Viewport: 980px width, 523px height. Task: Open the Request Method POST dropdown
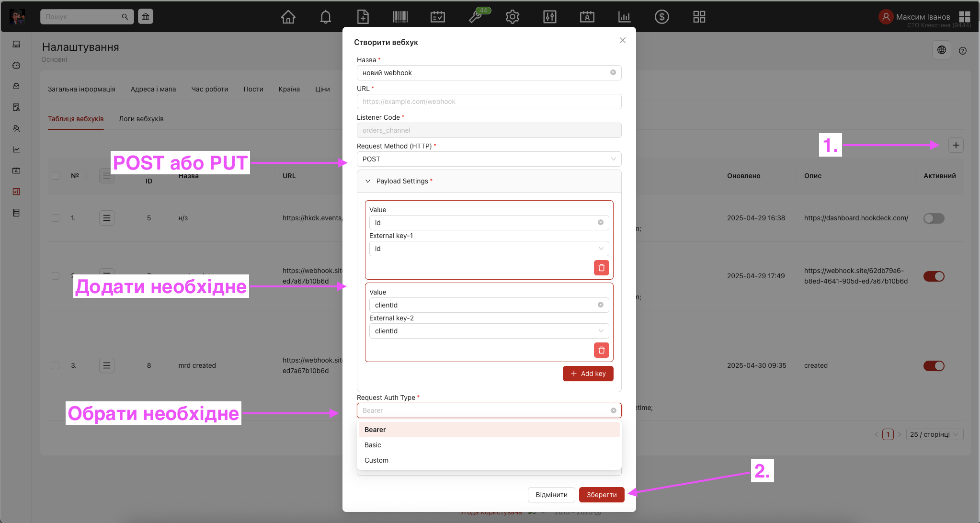point(489,159)
